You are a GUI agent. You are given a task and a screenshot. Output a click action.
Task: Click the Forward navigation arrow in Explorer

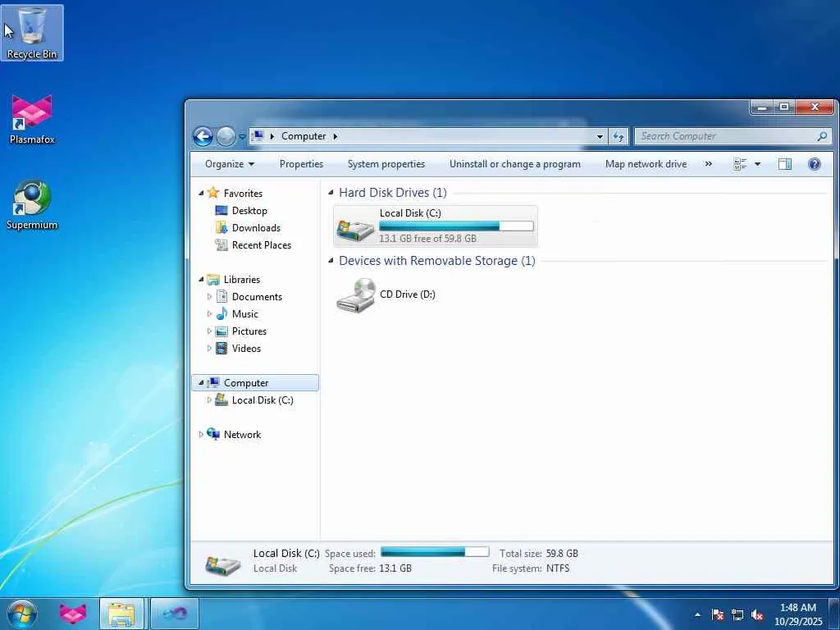click(x=226, y=137)
